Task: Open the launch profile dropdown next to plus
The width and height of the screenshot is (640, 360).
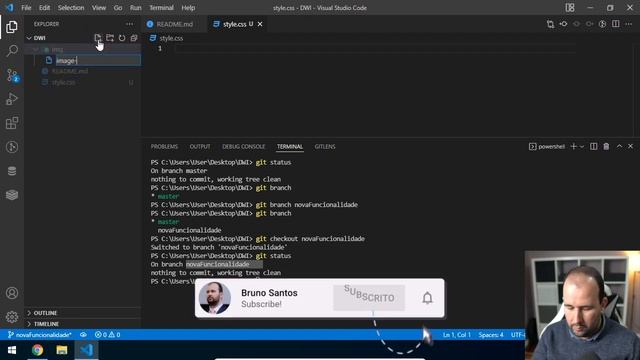Action: tap(582, 147)
